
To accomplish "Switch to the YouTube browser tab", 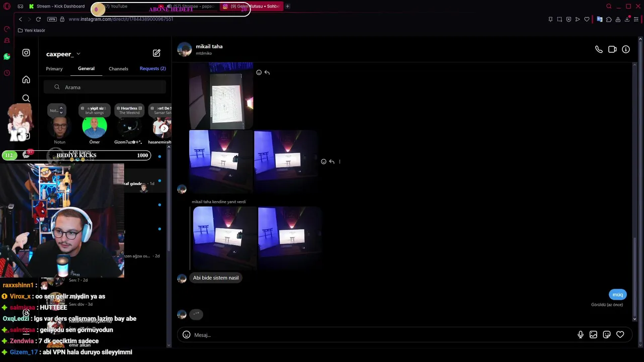I will [x=119, y=6].
